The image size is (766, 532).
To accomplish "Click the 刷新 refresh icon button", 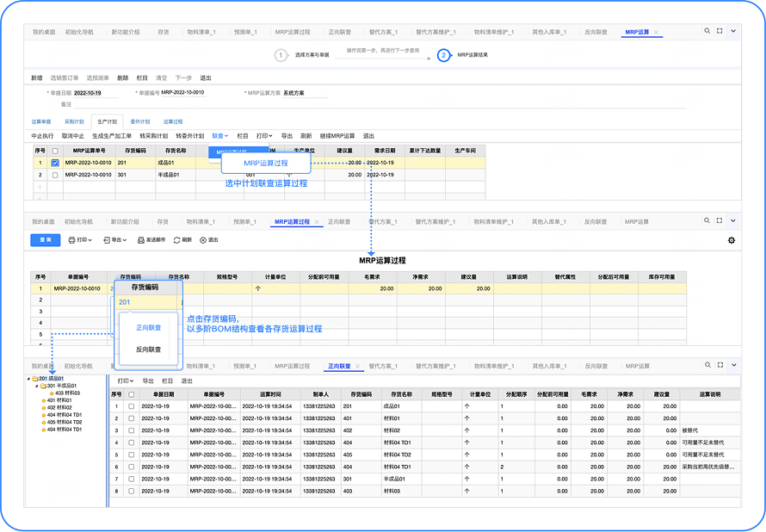I will pyautogui.click(x=177, y=240).
